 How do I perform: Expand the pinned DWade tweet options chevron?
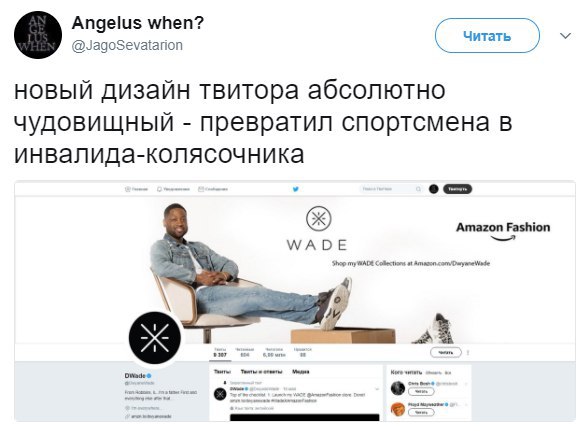(x=377, y=389)
